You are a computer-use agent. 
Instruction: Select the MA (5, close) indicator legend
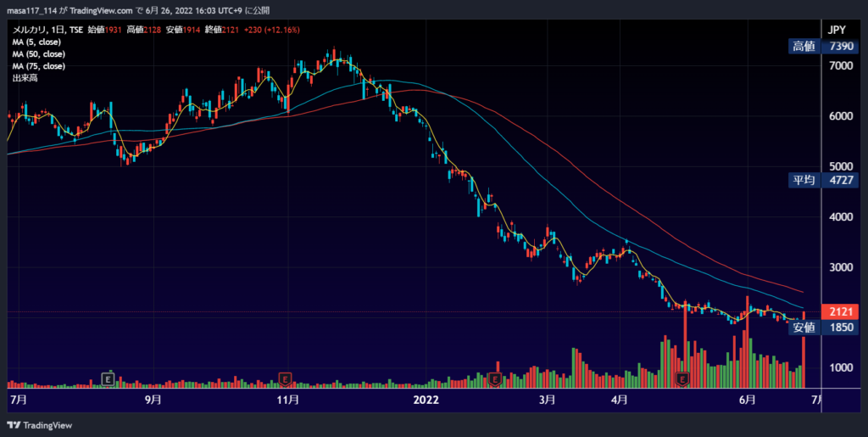tap(36, 42)
